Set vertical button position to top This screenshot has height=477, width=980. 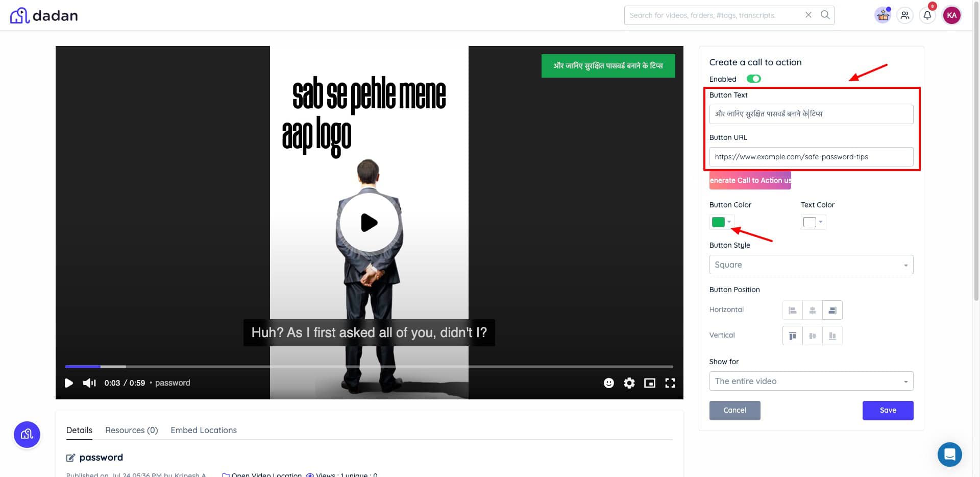(792, 336)
